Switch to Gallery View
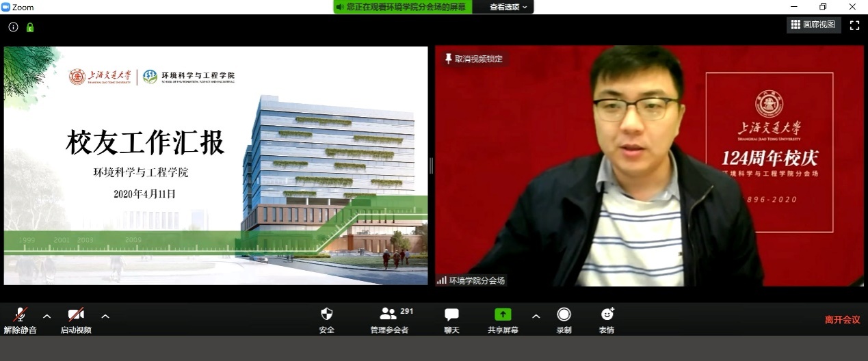The height and width of the screenshot is (361, 868). [x=813, y=25]
